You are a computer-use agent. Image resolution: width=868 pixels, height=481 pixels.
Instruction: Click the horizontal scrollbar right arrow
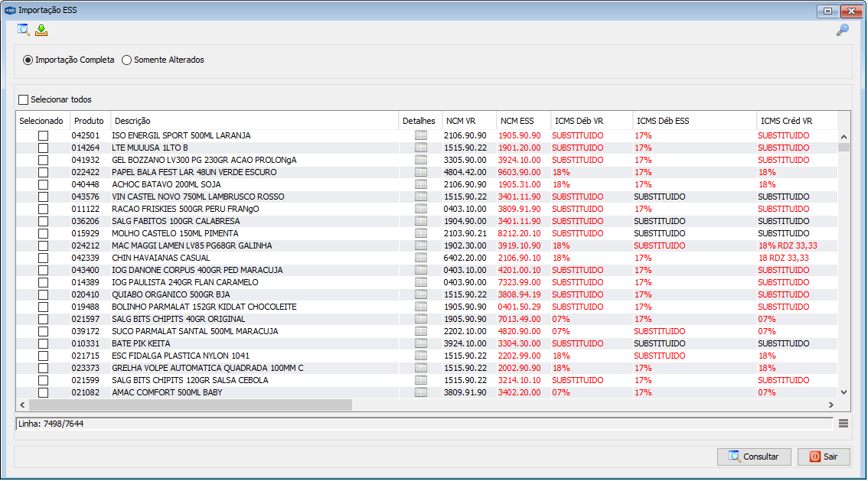click(x=831, y=405)
